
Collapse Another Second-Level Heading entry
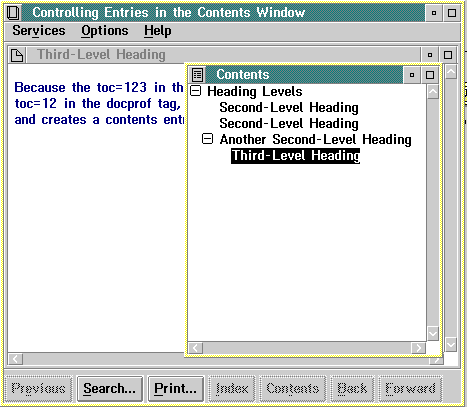207,139
